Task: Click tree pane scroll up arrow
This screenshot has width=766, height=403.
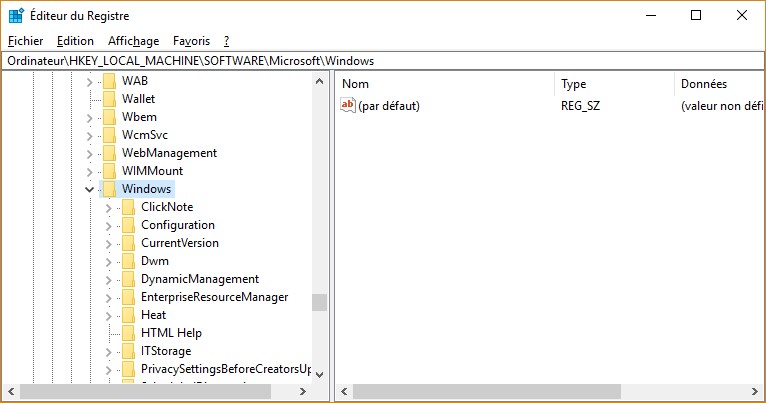Action: (x=319, y=81)
